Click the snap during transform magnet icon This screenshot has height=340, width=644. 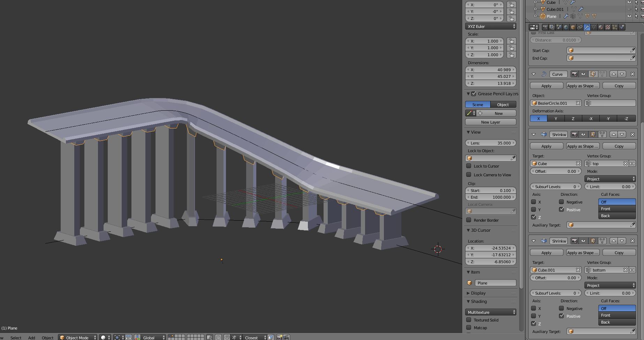[227, 337]
